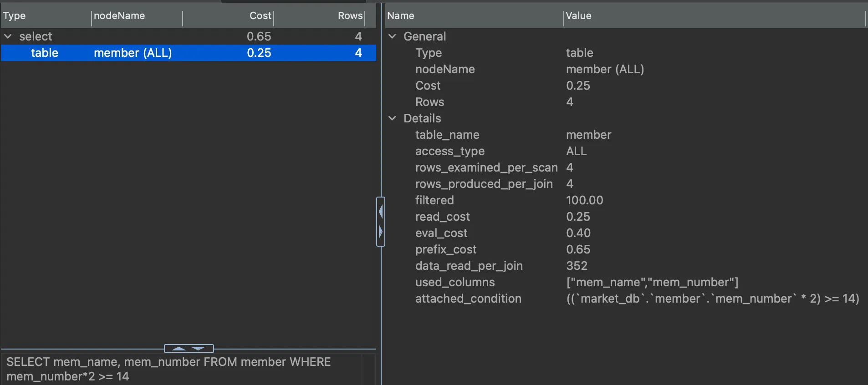Click the down arrow on the horizontal splitter
Image resolution: width=868 pixels, height=385 pixels.
pos(199,349)
